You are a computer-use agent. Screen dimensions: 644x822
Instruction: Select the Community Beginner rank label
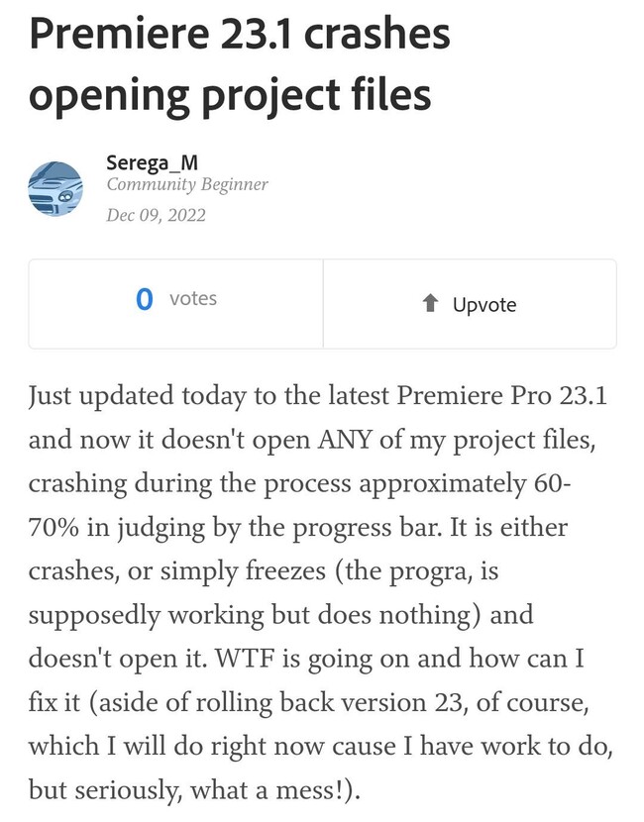coord(186,184)
